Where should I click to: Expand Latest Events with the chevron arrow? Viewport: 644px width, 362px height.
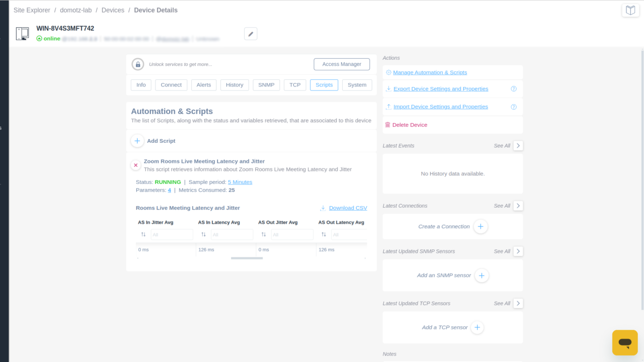[x=518, y=145]
